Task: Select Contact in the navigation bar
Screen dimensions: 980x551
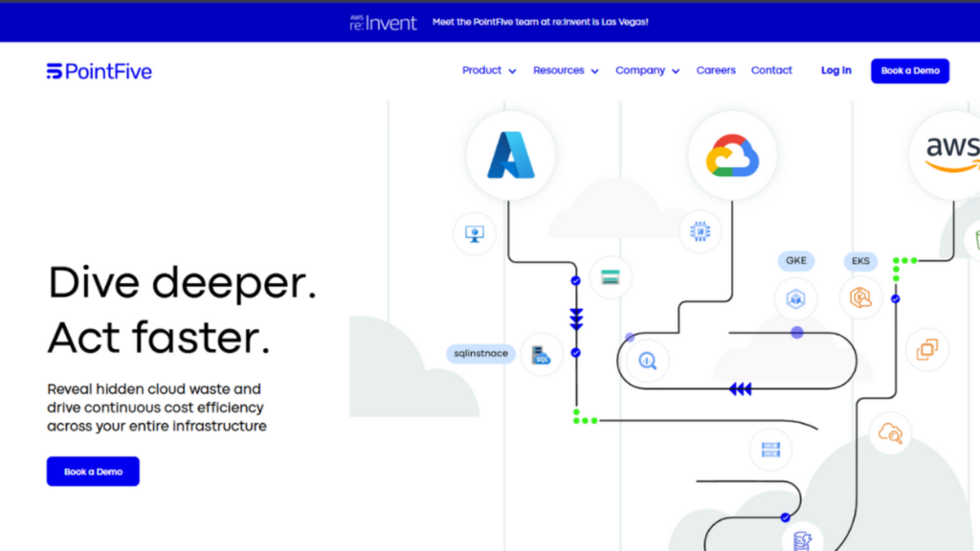Action: pos(771,70)
